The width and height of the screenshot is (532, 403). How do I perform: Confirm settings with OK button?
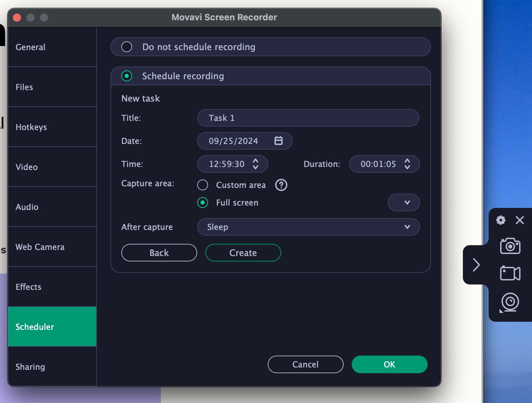tap(390, 364)
